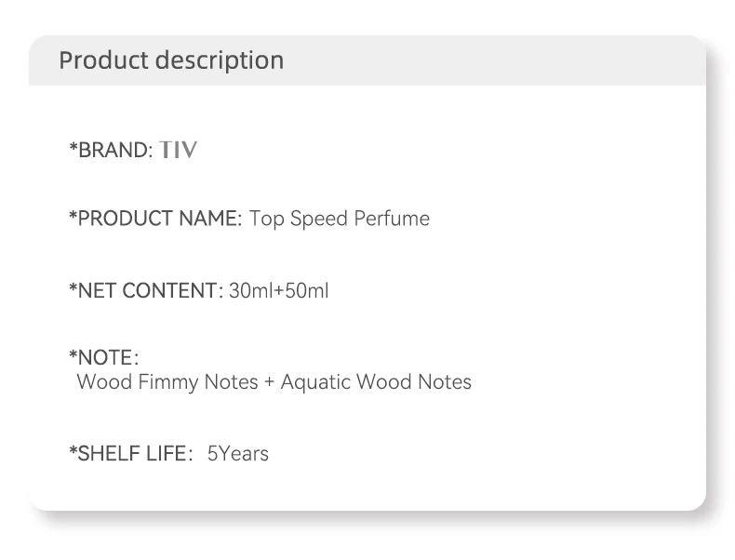The height and width of the screenshot is (560, 735).
Task: Click the "*BRAND:" label
Action: 111,150
